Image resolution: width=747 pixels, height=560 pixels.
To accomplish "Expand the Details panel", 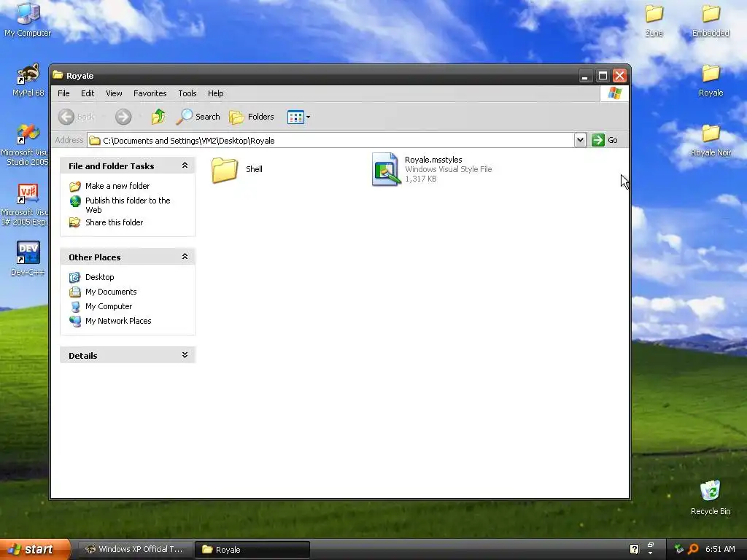I will pos(185,355).
